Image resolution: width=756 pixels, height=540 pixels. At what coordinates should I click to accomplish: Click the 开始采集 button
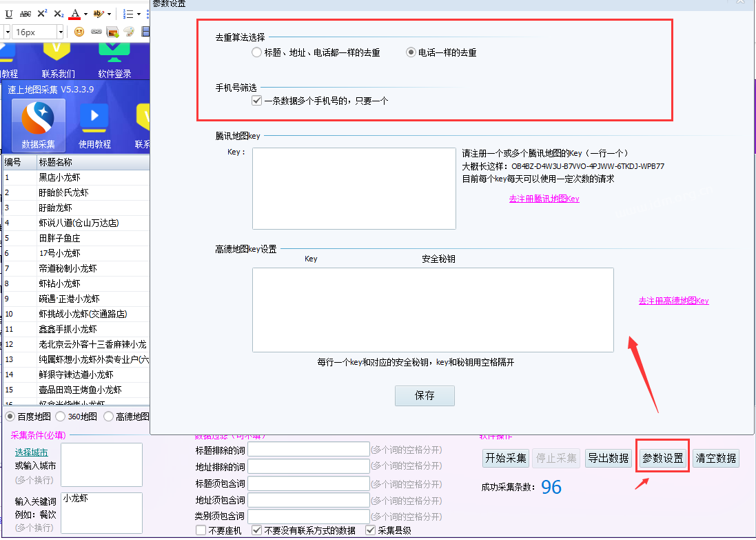point(505,458)
